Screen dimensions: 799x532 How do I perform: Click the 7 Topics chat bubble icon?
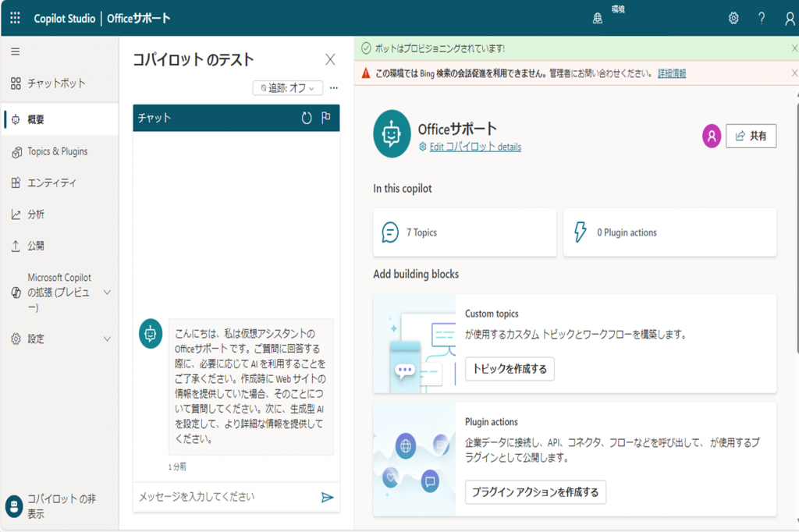point(390,232)
